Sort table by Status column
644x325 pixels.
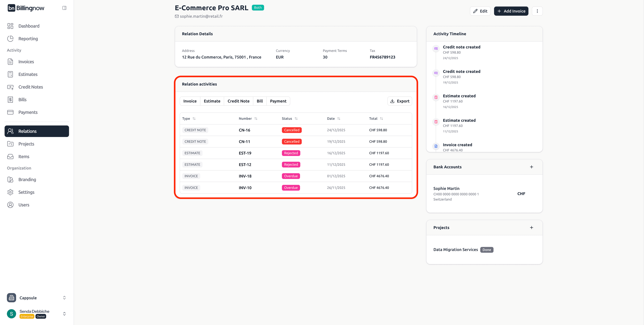click(x=296, y=119)
